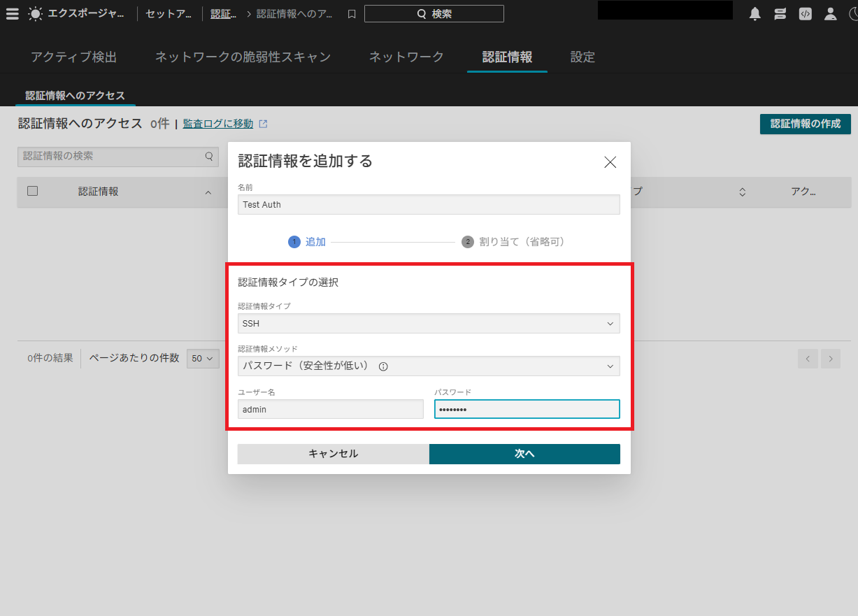858x616 pixels.
Task: Select the アクティブ検出 tab
Action: [x=73, y=57]
